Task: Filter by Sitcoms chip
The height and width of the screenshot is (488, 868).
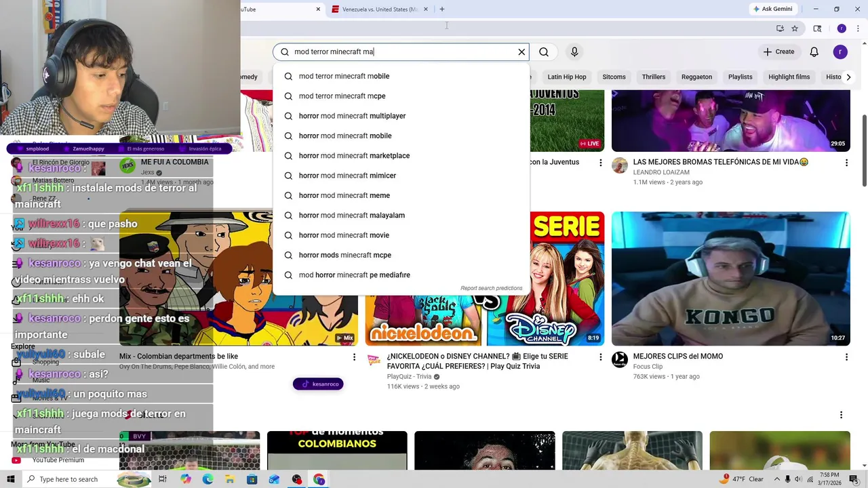Action: [614, 77]
